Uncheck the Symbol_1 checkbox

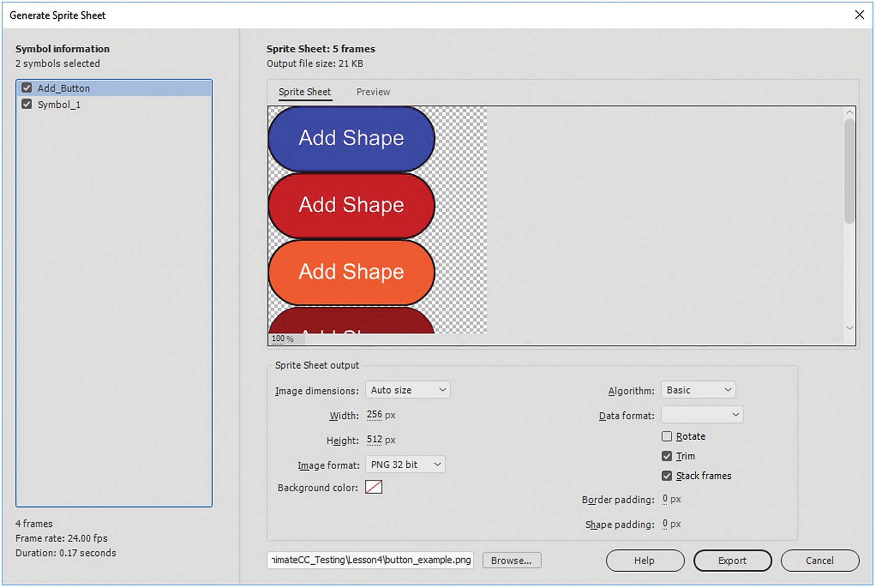27,104
